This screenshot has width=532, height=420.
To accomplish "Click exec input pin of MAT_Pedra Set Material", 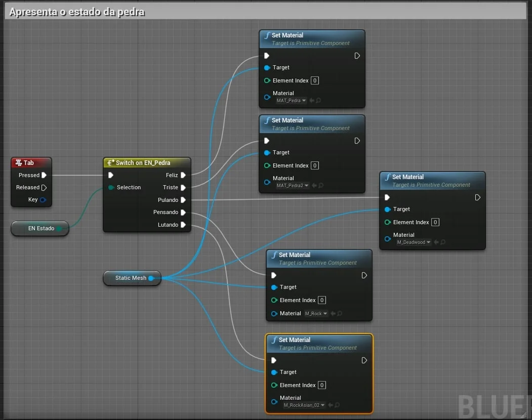I will (267, 56).
